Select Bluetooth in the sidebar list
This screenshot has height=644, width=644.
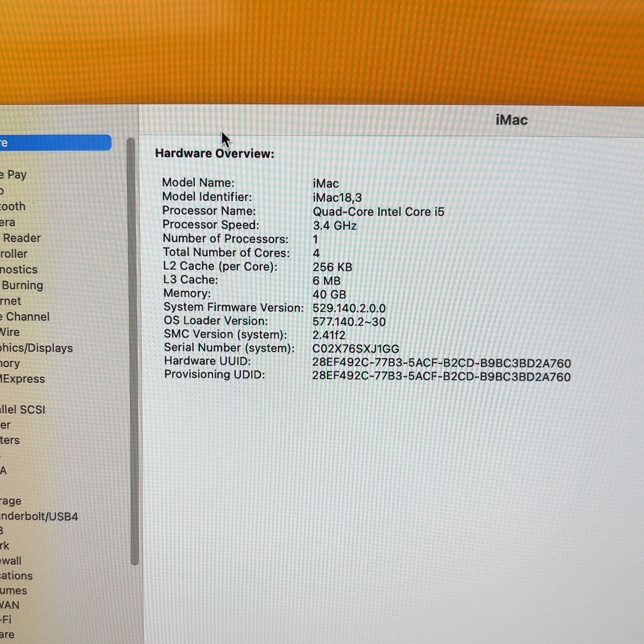[13, 206]
